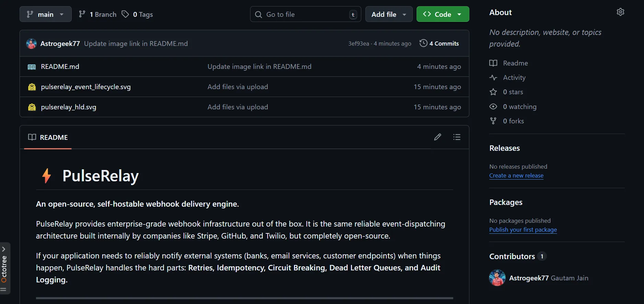Click the Astrogeek77 contributor avatar

[497, 278]
